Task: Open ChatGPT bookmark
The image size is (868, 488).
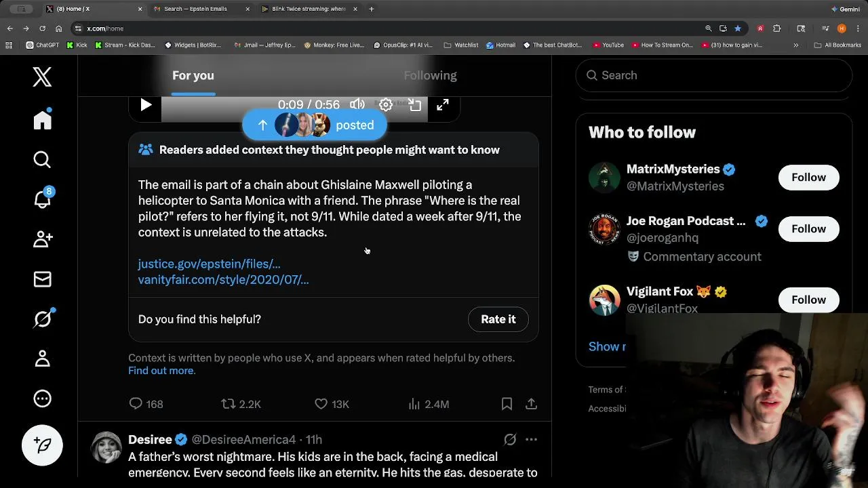Action: (43, 45)
